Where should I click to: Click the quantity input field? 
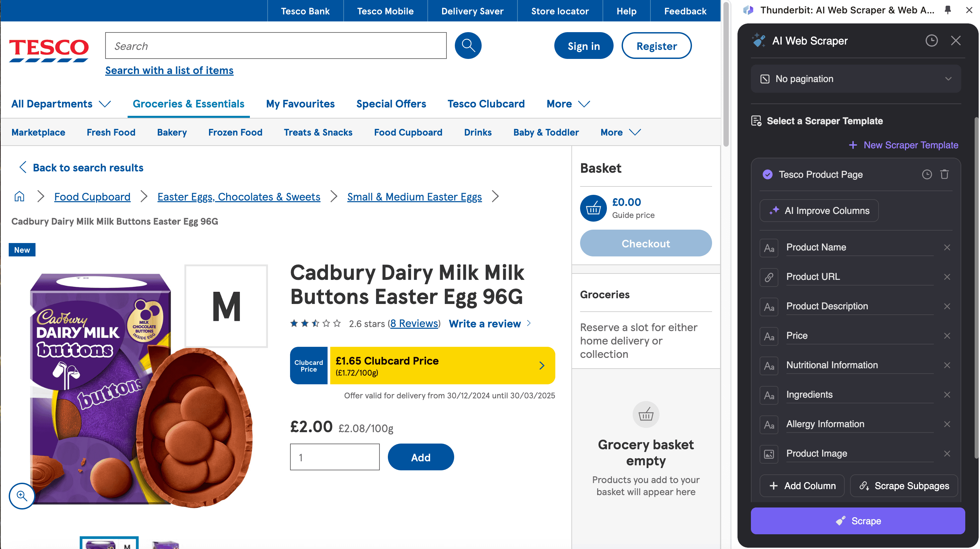tap(334, 457)
